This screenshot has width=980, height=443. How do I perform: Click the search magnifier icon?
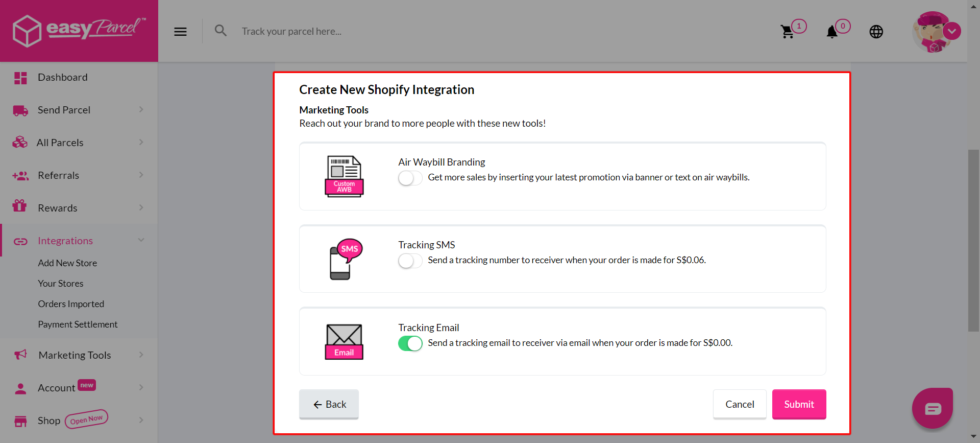coord(220,31)
